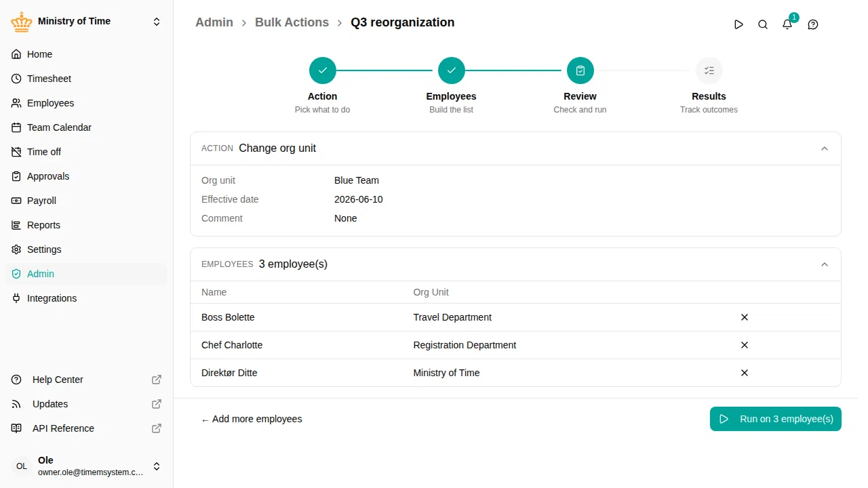Click the Updates external link icon
Image resolution: width=868 pixels, height=488 pixels.
tap(157, 404)
